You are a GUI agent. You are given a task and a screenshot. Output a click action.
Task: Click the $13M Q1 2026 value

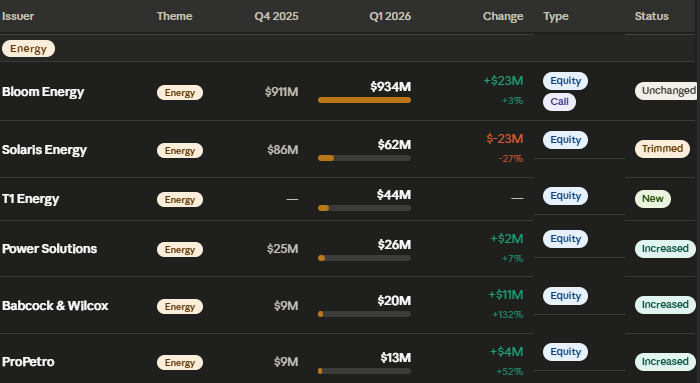coord(396,358)
